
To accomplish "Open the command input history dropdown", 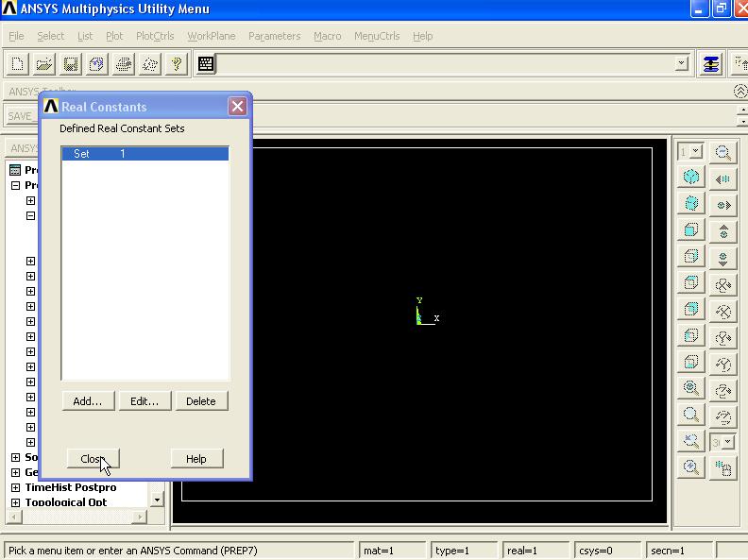I will [682, 63].
